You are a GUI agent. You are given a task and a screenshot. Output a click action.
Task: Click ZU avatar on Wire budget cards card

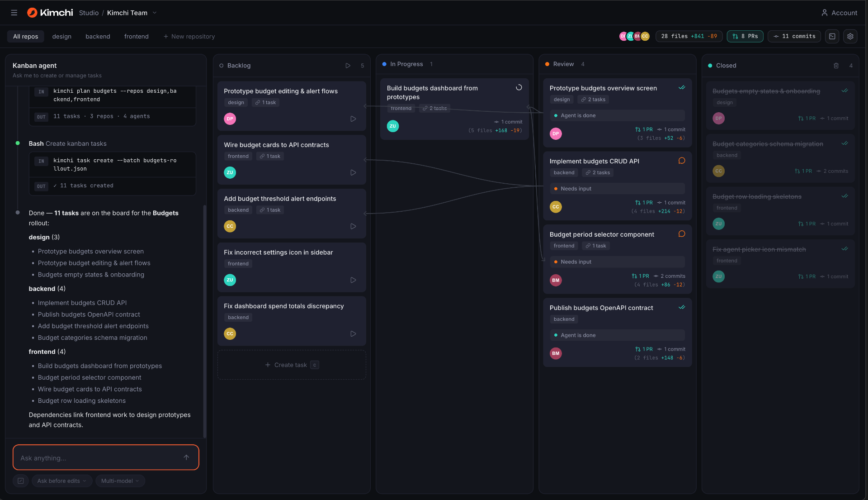pos(230,173)
